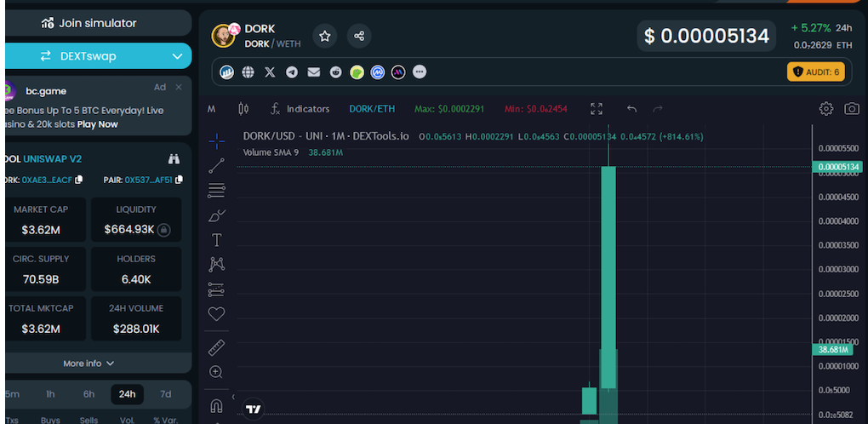Copy the PAIR contract address
868x424 pixels.
pyautogui.click(x=178, y=180)
